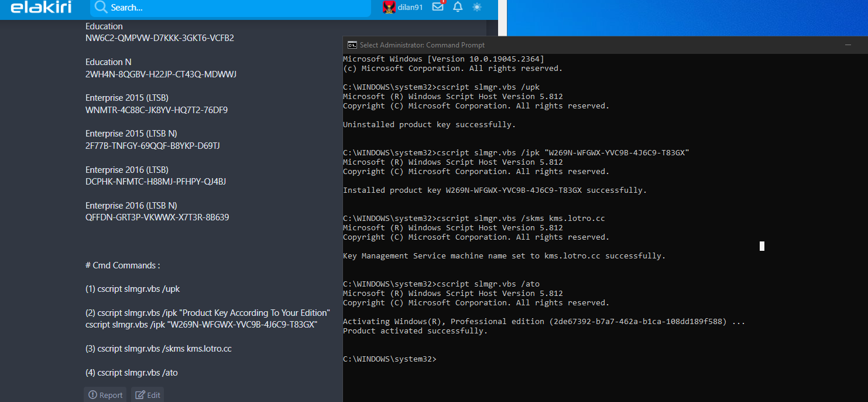Open the dilan91 user avatar
868x402 pixels.
click(389, 7)
